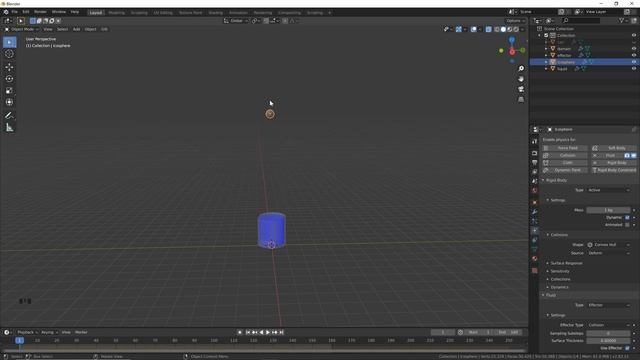The width and height of the screenshot is (640, 360).
Task: Toggle the Use Effector checkbox
Action: pos(627,348)
